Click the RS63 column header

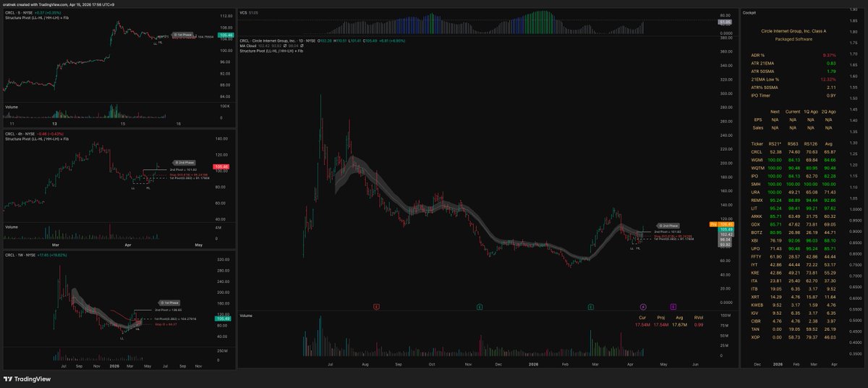pos(793,144)
